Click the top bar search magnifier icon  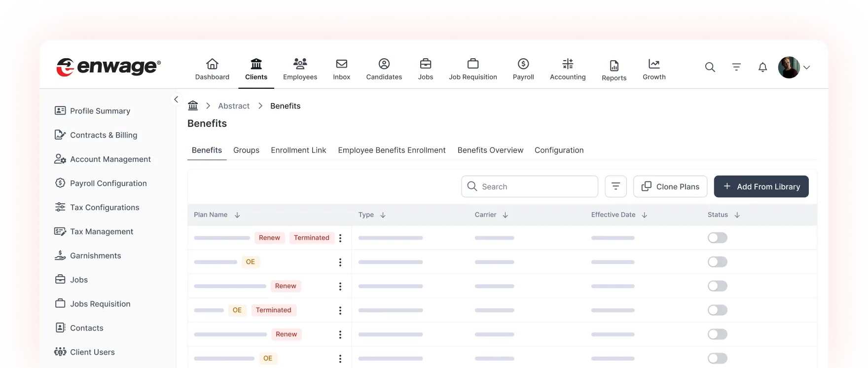point(710,67)
